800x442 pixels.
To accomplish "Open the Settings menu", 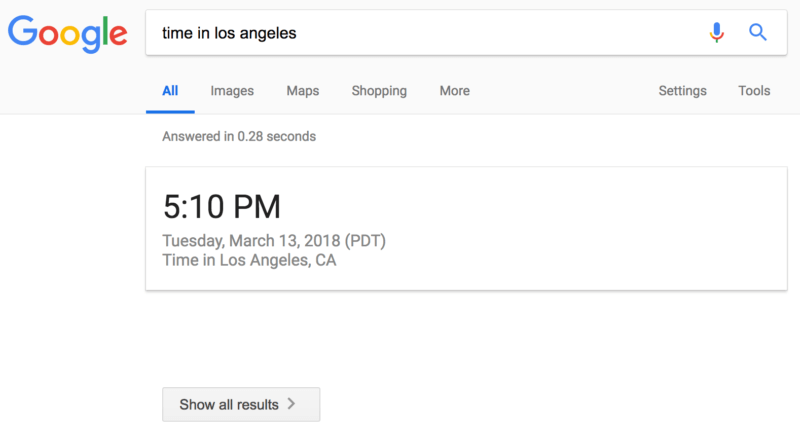I will (x=682, y=91).
